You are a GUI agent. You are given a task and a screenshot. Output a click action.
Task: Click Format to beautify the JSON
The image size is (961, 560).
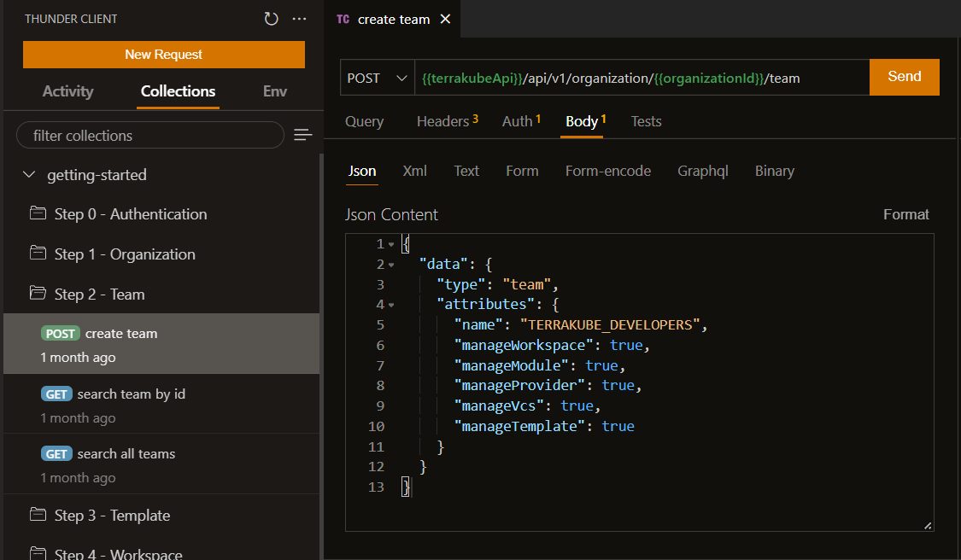(905, 214)
